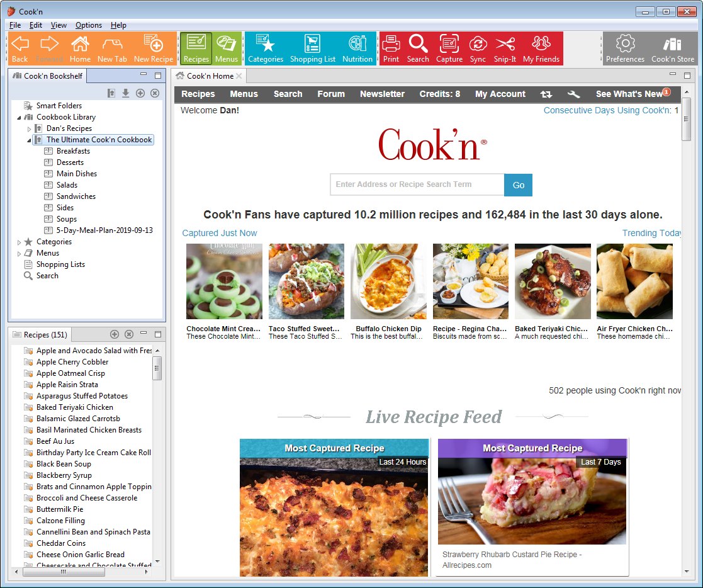Collapse the Cookbook Library tree node

pyautogui.click(x=19, y=118)
